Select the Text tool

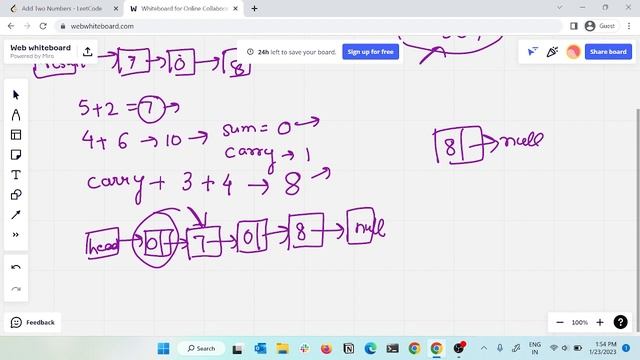coord(16,175)
